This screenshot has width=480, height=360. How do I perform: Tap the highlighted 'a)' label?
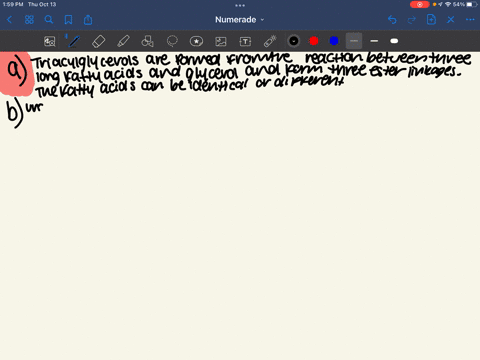click(17, 72)
